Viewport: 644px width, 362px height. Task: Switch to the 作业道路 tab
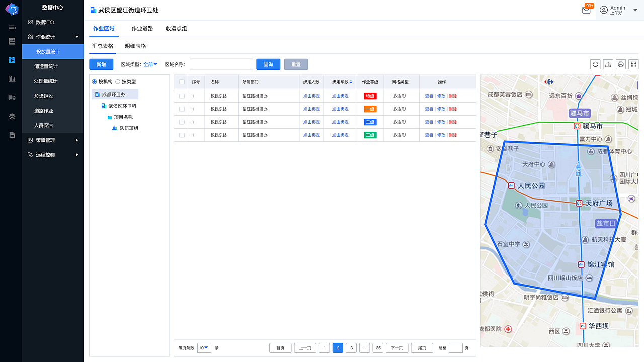[x=142, y=29]
